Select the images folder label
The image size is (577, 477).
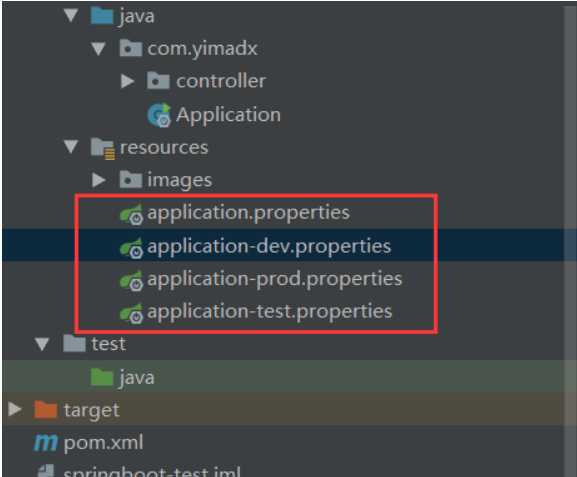(x=180, y=181)
